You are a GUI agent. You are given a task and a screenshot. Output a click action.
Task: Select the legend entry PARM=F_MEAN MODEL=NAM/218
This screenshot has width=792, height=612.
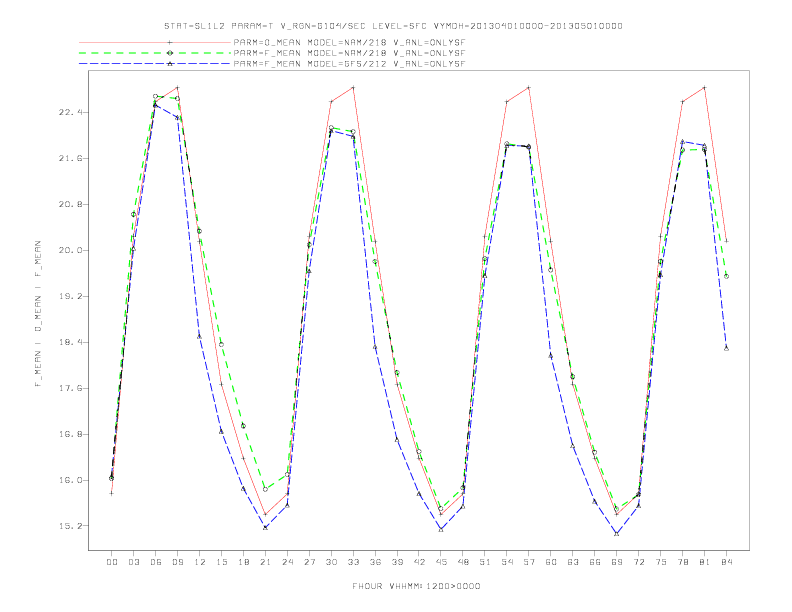pos(349,53)
